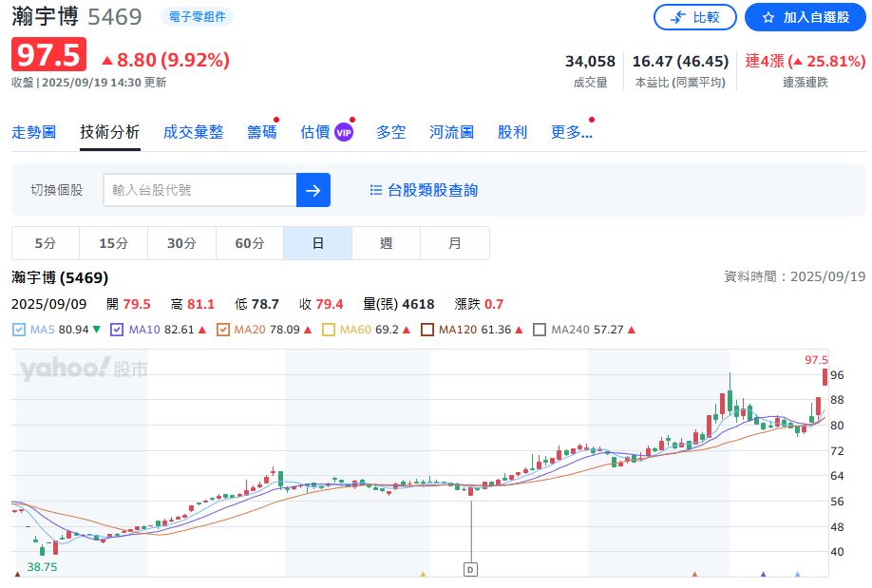Click the compare arrows icon in 比較

pyautogui.click(x=678, y=17)
